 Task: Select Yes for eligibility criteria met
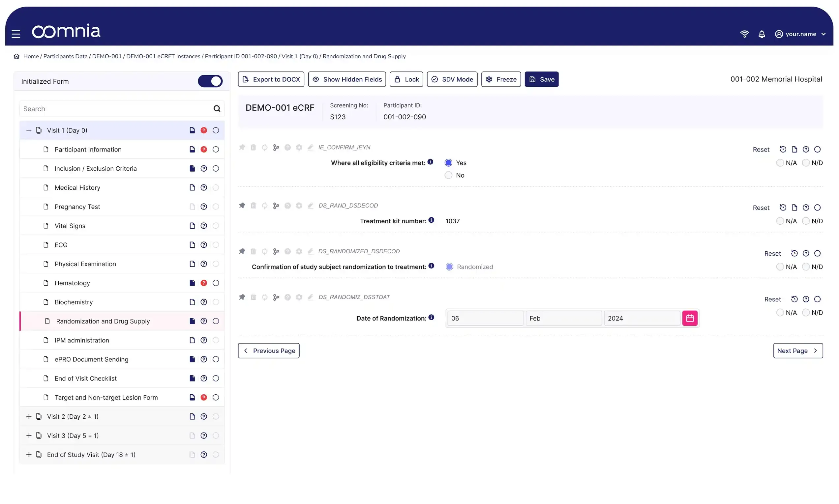pos(448,163)
